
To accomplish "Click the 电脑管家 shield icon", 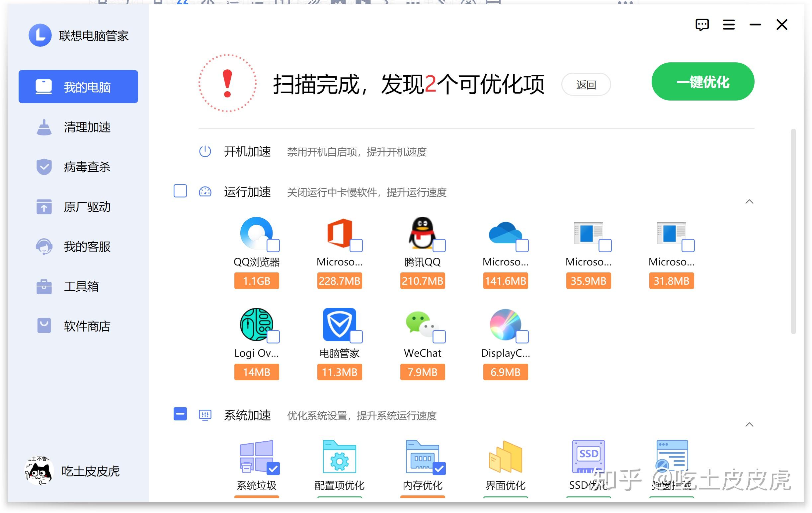I will click(x=340, y=324).
